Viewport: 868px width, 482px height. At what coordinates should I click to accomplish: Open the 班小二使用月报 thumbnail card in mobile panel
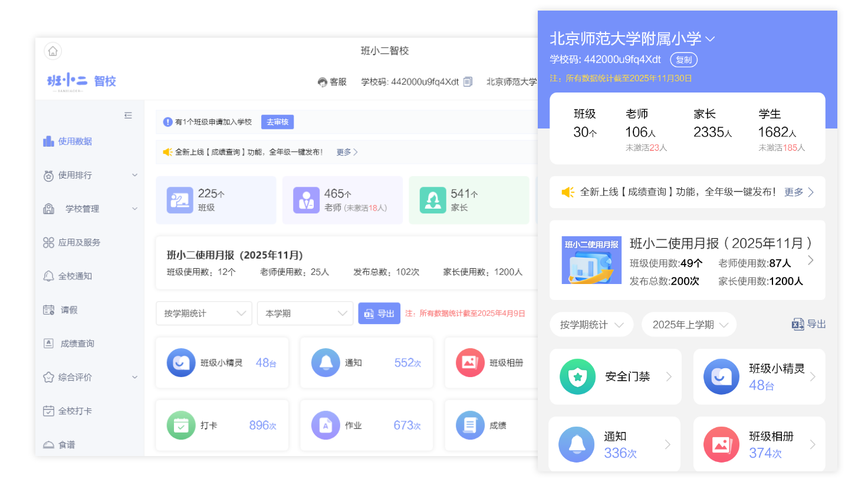tap(591, 260)
